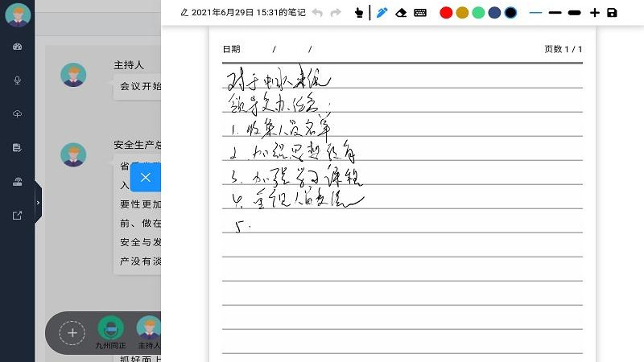Click the export share icon in the sidebar
Image resolution: width=644 pixels, height=362 pixels.
click(17, 215)
